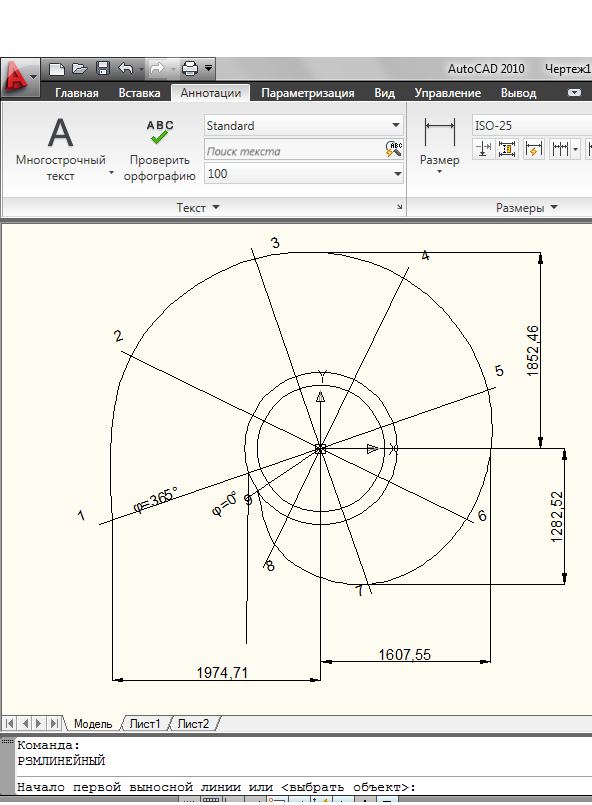Click the Размер dimension tool
The width and height of the screenshot is (592, 805).
440,140
